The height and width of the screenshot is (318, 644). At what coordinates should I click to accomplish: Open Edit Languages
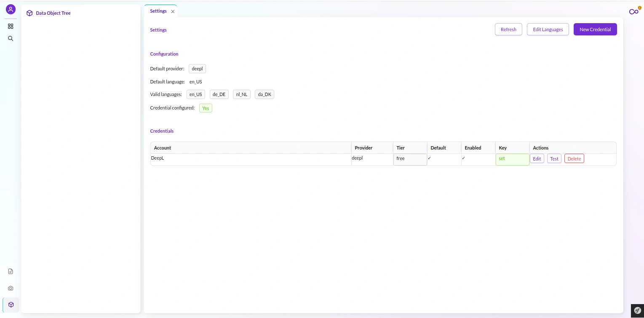tap(548, 29)
